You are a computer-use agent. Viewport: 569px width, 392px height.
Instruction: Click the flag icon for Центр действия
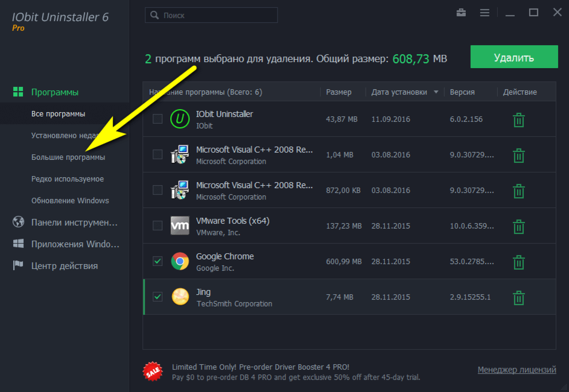click(18, 265)
